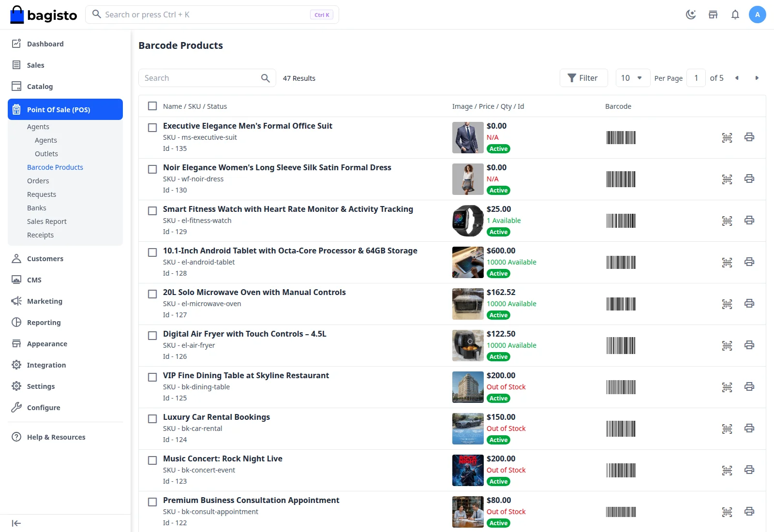Toggle dark mode moon icon
Image resolution: width=774 pixels, height=532 pixels.
pos(691,15)
